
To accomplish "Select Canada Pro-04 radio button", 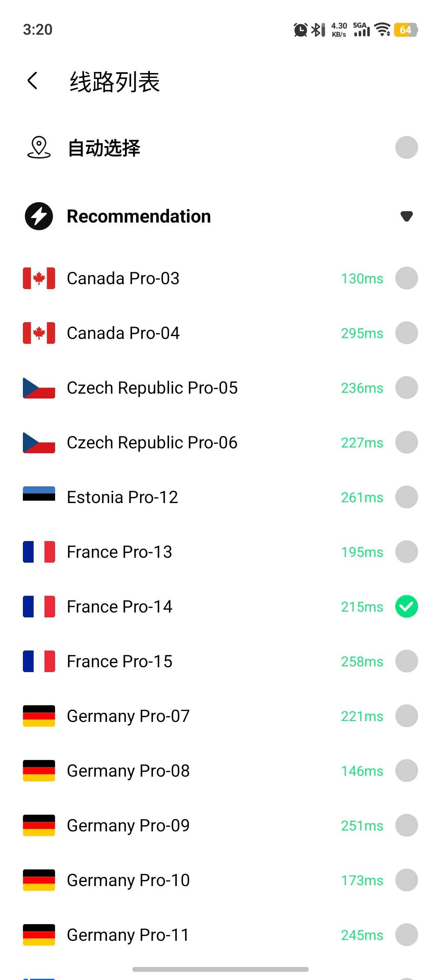I will pyautogui.click(x=406, y=333).
